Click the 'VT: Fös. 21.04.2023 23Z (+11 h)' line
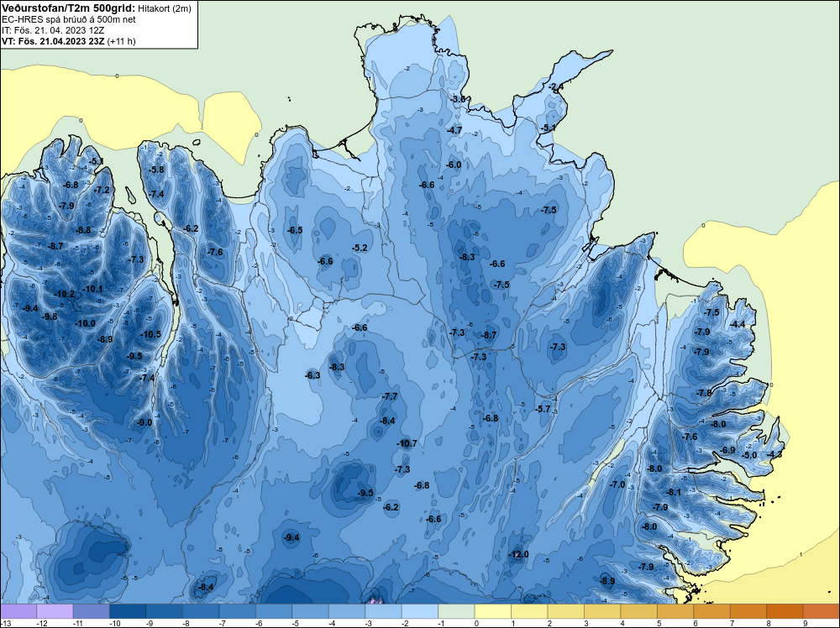840x628 pixels. coord(69,41)
